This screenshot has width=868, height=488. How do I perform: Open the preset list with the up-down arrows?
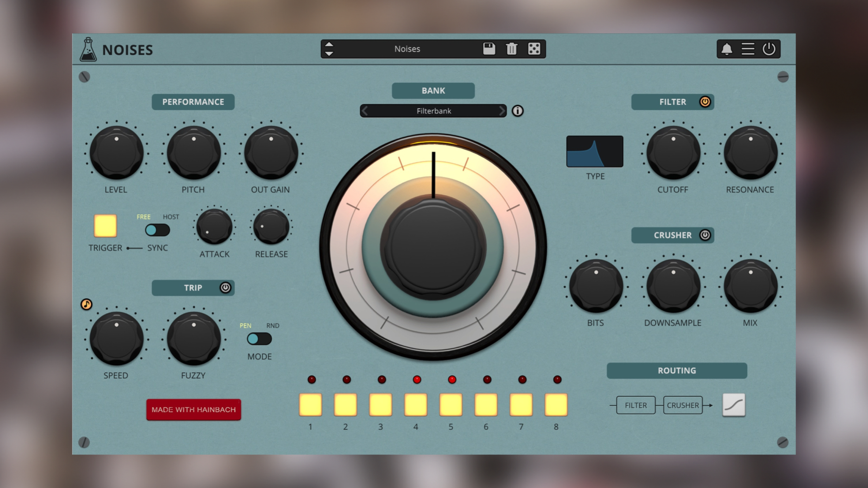[x=330, y=49]
